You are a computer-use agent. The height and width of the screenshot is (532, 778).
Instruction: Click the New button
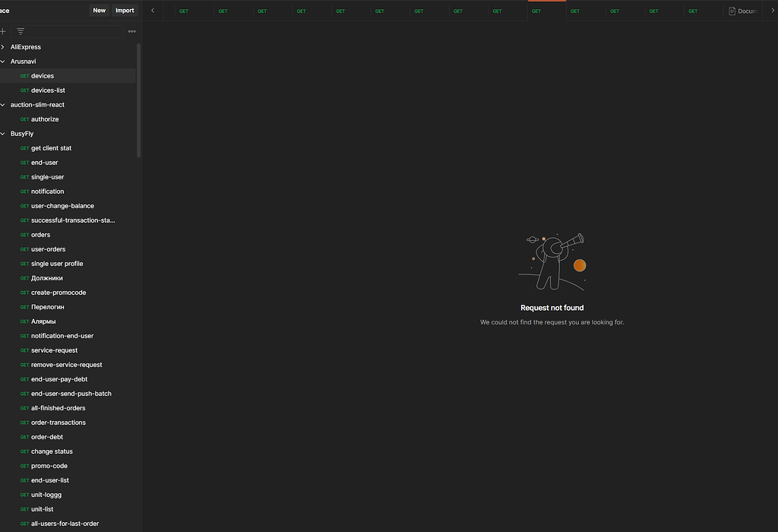(99, 11)
